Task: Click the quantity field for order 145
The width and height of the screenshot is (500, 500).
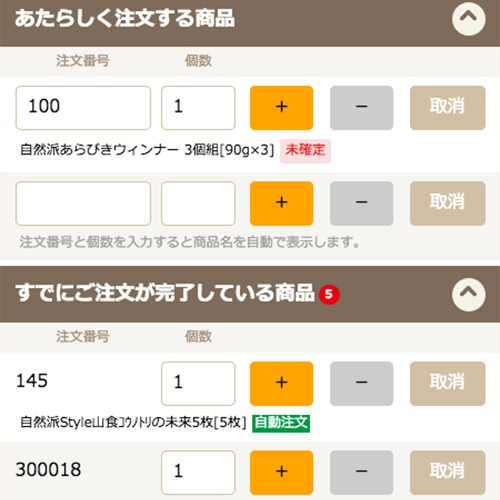Action: [198, 383]
